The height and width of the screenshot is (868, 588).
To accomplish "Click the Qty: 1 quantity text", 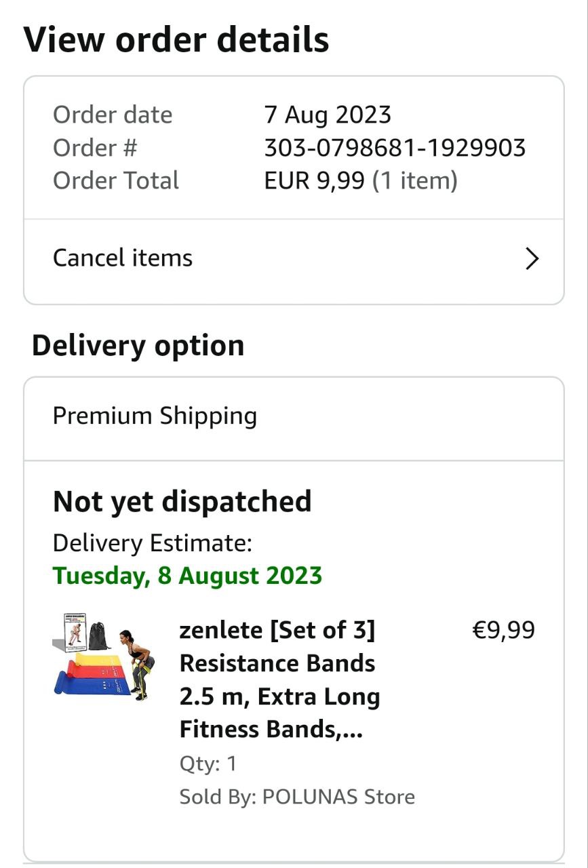I will [x=208, y=764].
